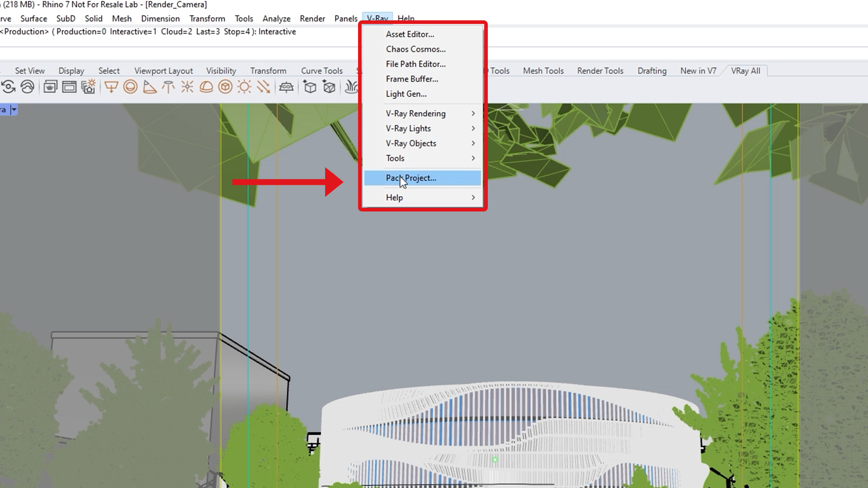Create a V-Ray Mesh Light
The image size is (868, 488).
pyautogui.click(x=225, y=86)
